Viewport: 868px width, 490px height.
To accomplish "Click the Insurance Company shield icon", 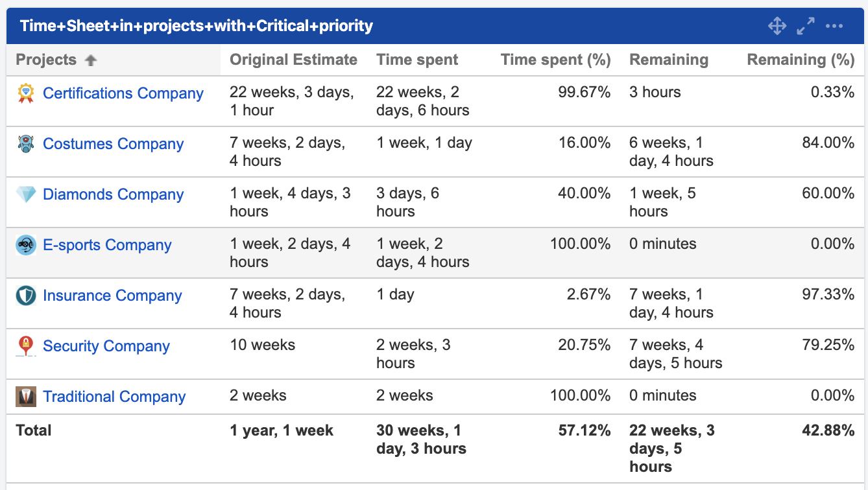I will pos(25,296).
